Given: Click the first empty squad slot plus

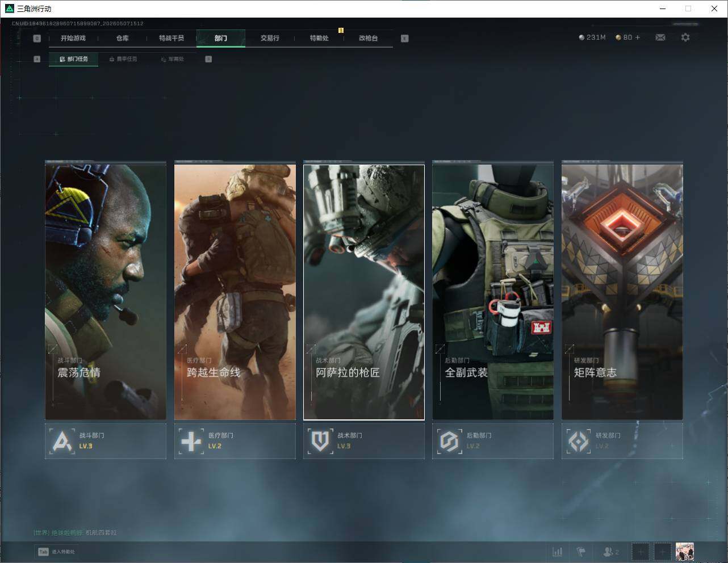Looking at the screenshot, I should pyautogui.click(x=641, y=551).
